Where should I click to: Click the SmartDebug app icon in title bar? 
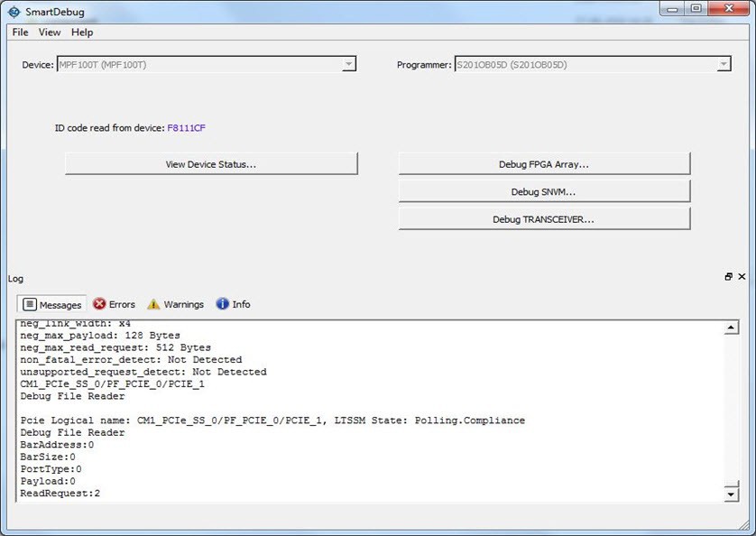pos(13,11)
